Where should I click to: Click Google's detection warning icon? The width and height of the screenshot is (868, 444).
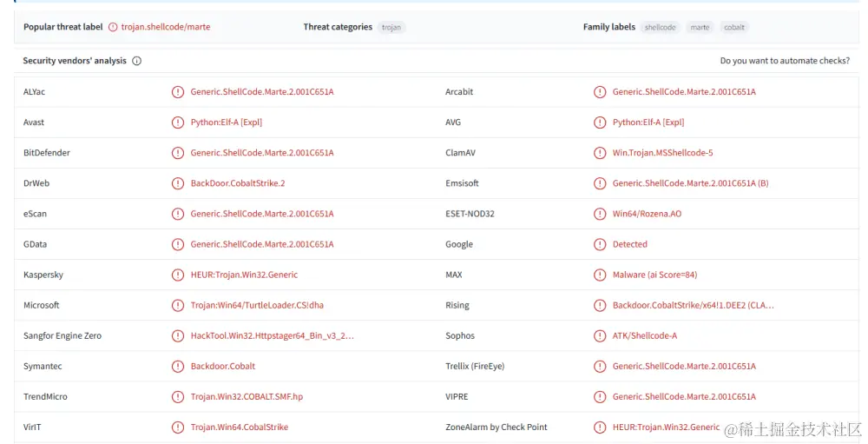click(600, 244)
